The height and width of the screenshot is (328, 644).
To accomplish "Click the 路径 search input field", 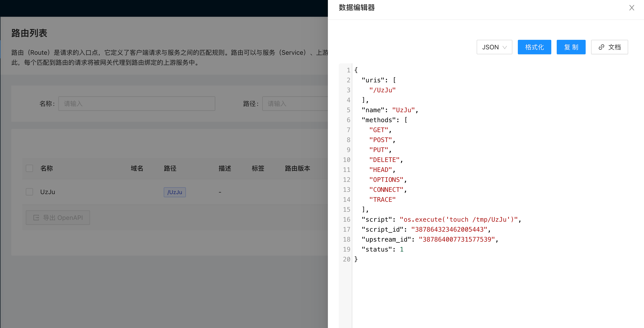I will tap(295, 104).
